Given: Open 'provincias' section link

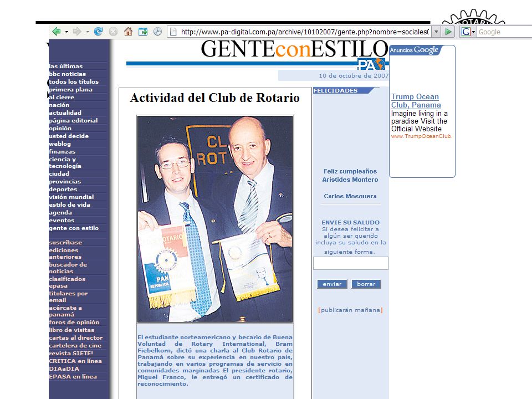Looking at the screenshot, I should coord(65,182).
